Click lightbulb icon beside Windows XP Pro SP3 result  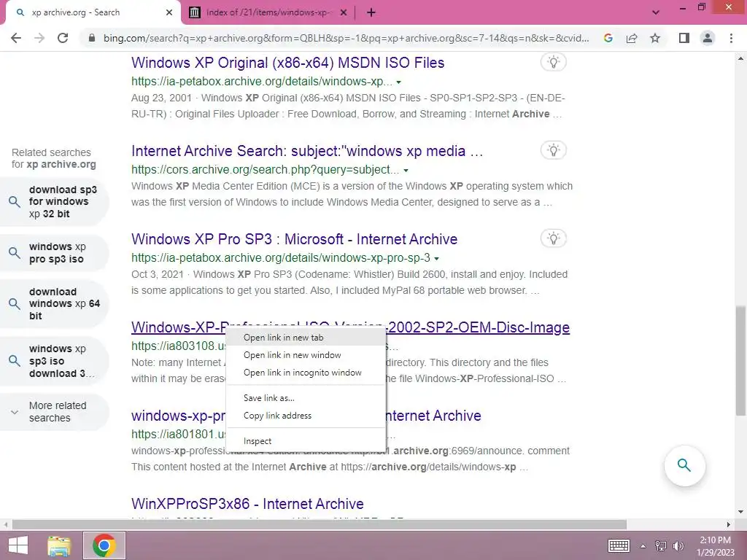(x=553, y=238)
